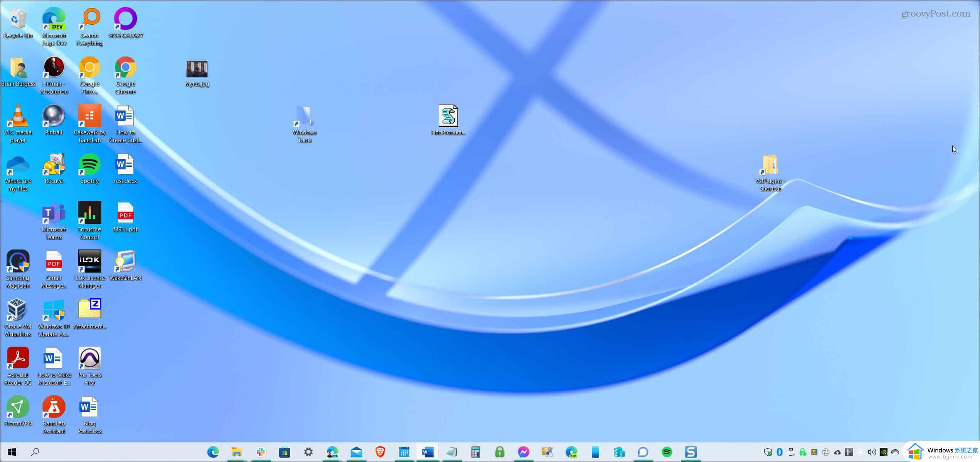
Task: Open Windows Security shield tray icon
Action: point(768,452)
